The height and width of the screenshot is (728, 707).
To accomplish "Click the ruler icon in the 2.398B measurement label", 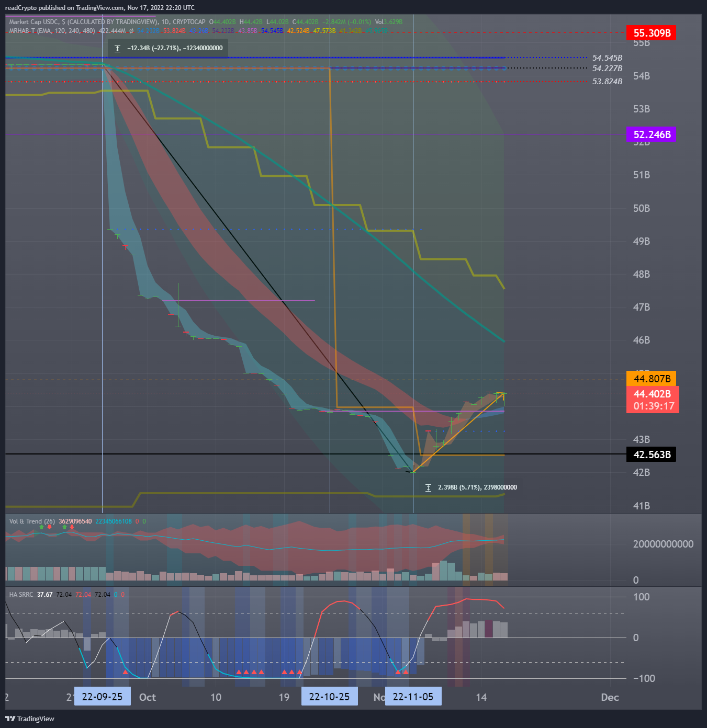I will pyautogui.click(x=428, y=487).
